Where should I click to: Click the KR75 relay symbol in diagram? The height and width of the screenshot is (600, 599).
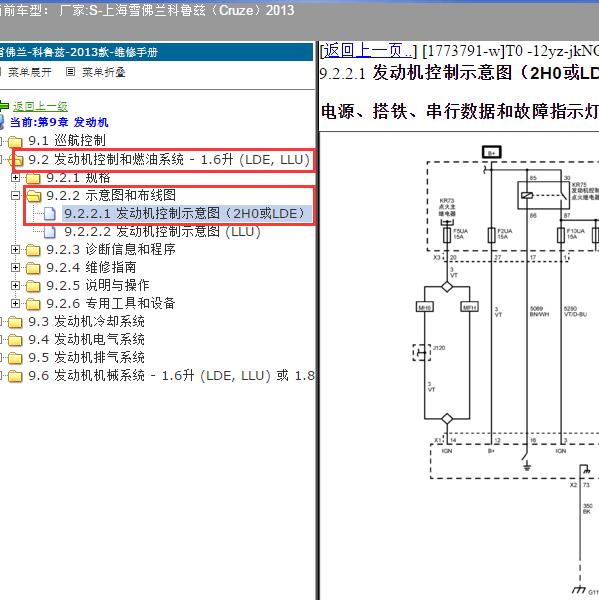coord(544,195)
